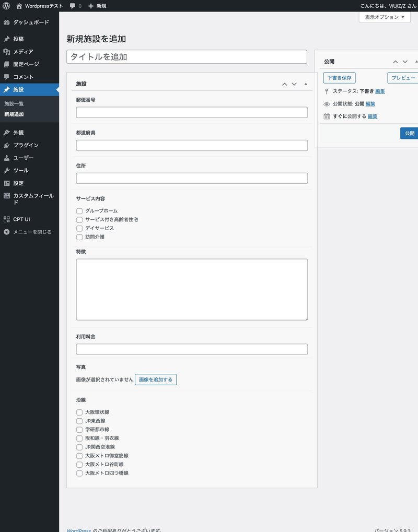Click the ツール wrench icon
Image resolution: width=418 pixels, height=532 pixels.
[6, 170]
